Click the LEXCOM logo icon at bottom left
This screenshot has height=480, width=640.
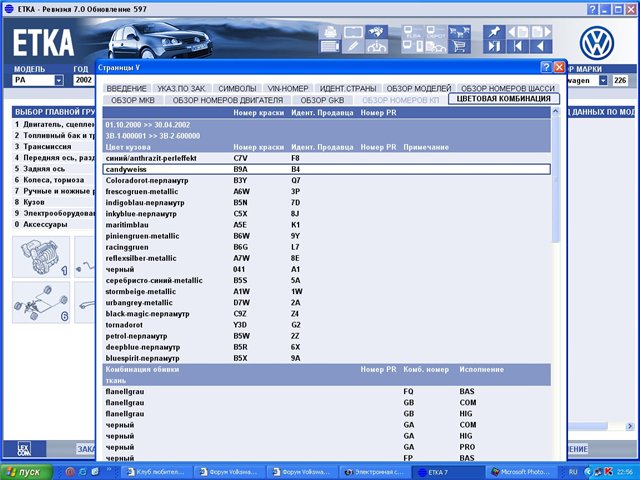[x=24, y=449]
